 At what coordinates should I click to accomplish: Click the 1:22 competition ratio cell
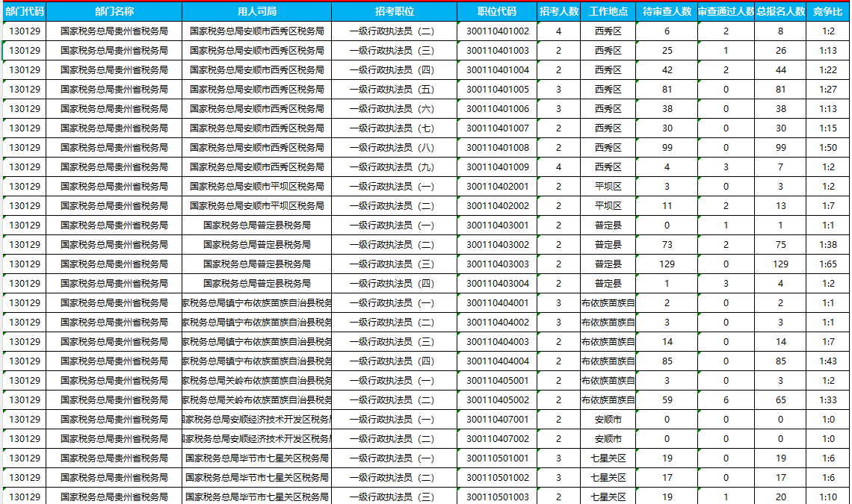[x=827, y=70]
